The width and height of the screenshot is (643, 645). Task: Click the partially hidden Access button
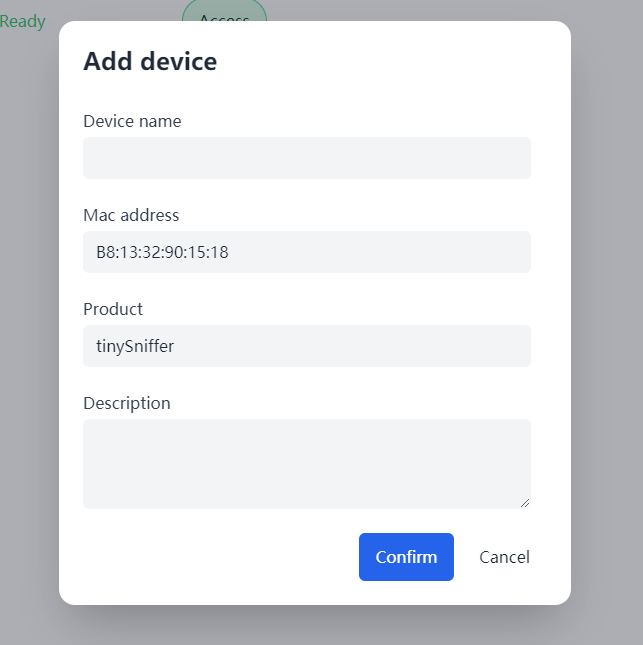pyautogui.click(x=224, y=12)
